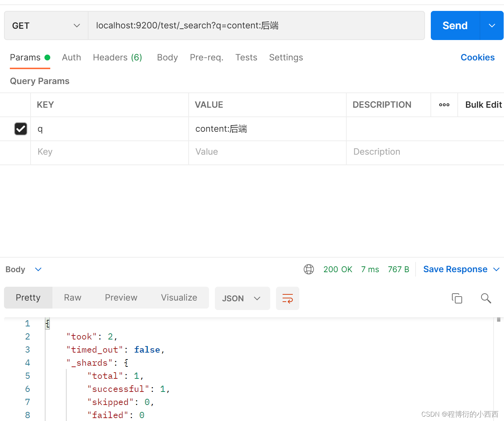Open column options three-dots icon

pos(444,105)
